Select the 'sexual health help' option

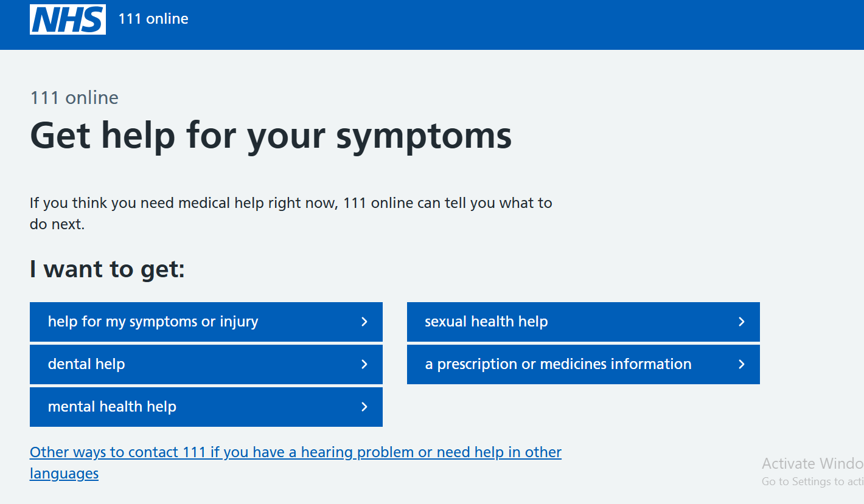click(486, 322)
